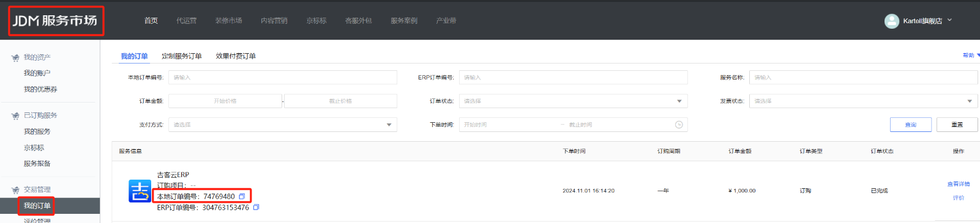Open 装修市场 in top navigation
The height and width of the screenshot is (223, 980).
[229, 21]
